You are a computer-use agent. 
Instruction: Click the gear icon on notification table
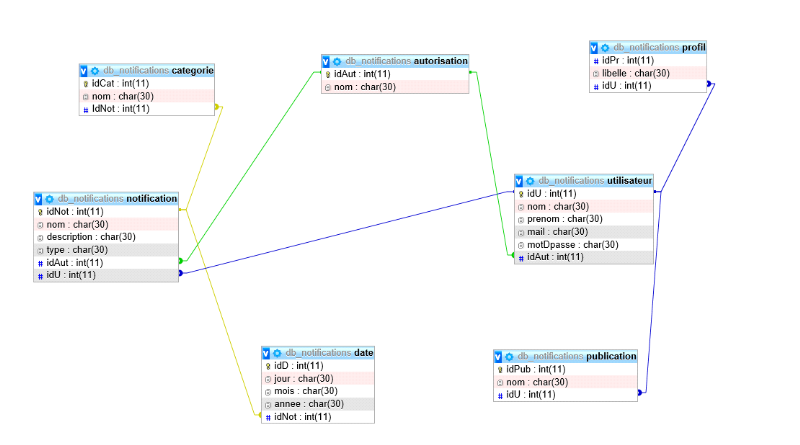(49, 199)
